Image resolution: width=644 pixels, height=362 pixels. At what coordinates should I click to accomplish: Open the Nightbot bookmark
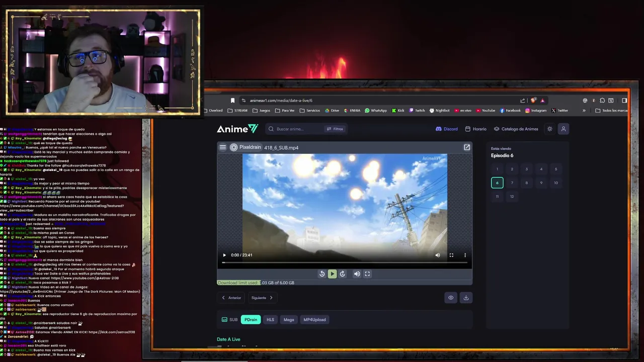pyautogui.click(x=440, y=111)
